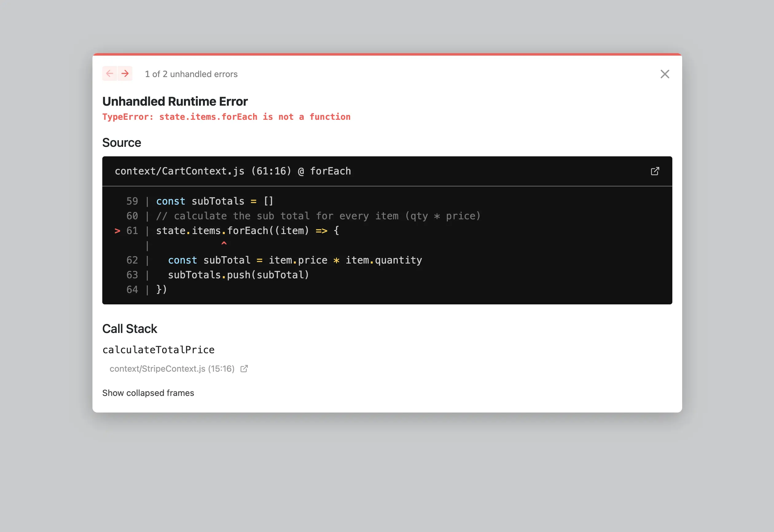
Task: Click code line 59 declaring subTotals
Action: pyautogui.click(x=215, y=201)
